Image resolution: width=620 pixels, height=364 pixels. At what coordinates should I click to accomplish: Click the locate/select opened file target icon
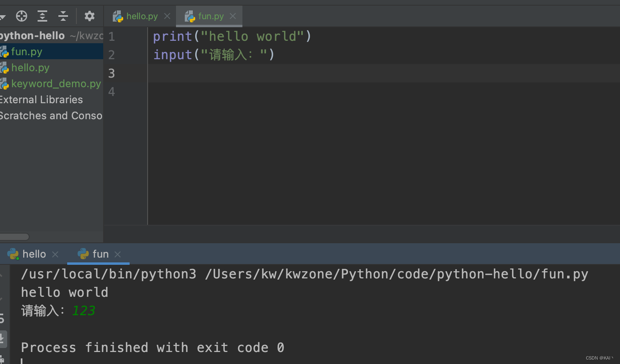[x=22, y=16]
